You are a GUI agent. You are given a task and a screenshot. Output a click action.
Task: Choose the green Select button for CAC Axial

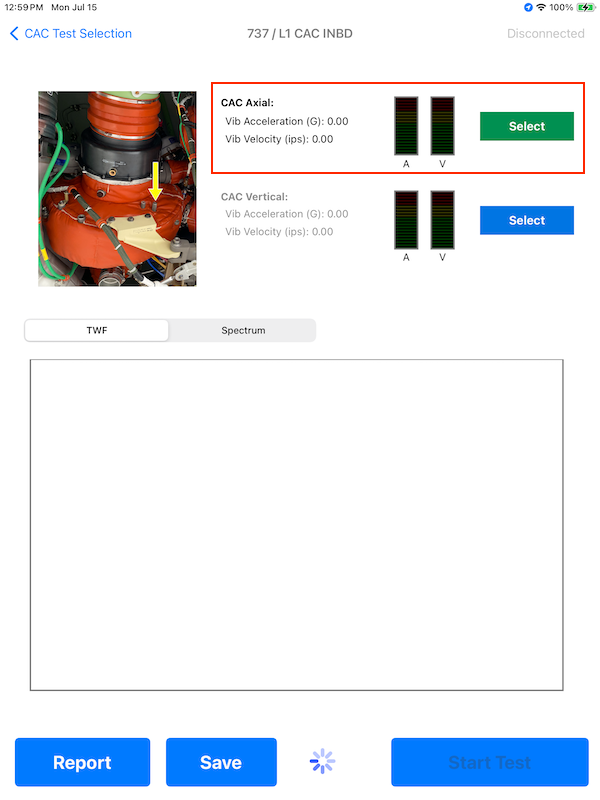[x=527, y=126]
